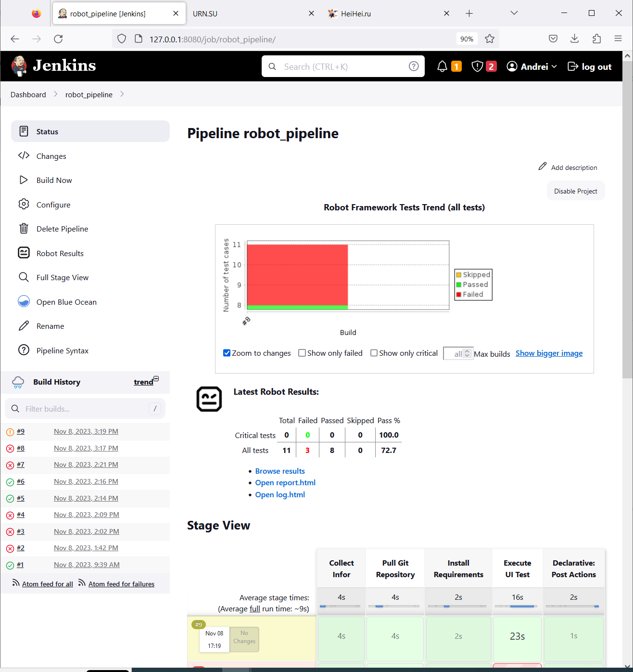633x672 pixels.
Task: Click the Skipped legend yellow swatch
Action: 459,274
